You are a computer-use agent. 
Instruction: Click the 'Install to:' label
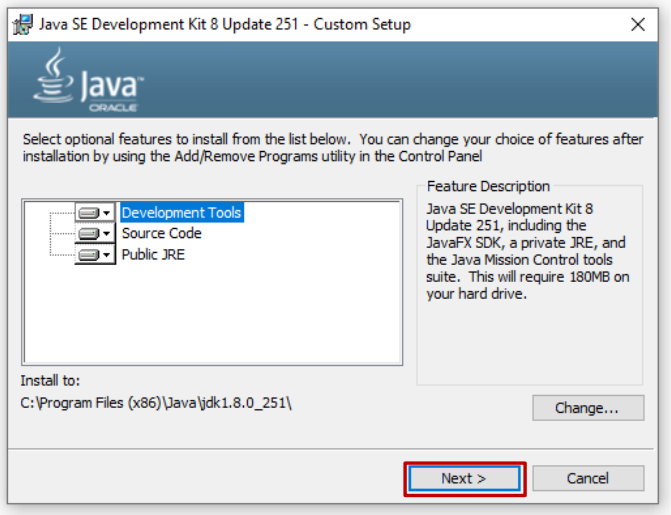pos(50,381)
